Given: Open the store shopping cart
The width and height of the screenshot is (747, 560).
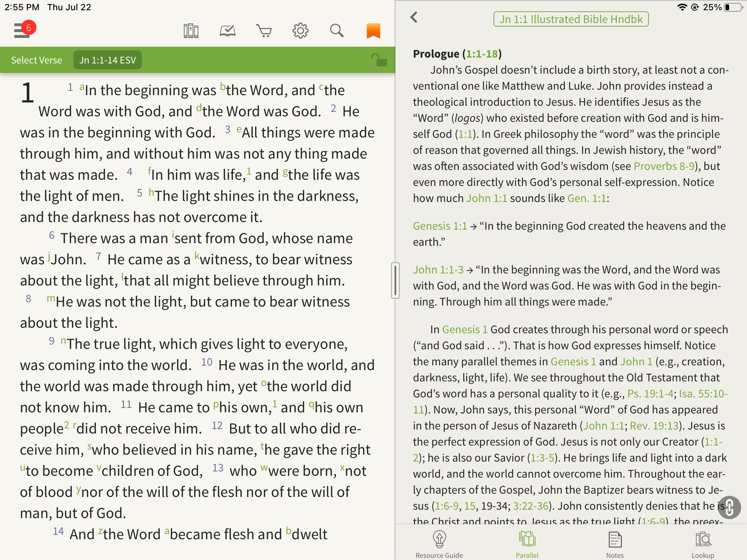Looking at the screenshot, I should 264,31.
